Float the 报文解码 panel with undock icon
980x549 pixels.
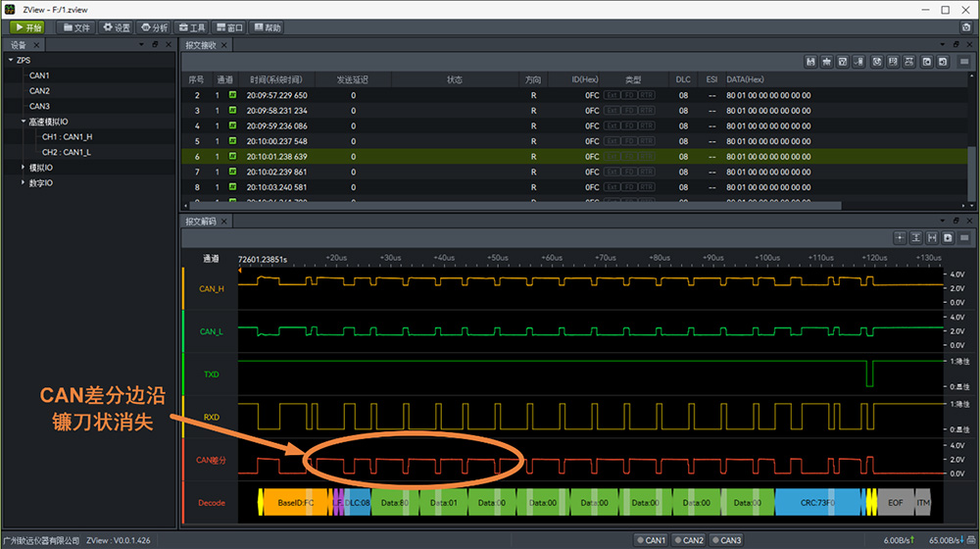[x=956, y=222]
